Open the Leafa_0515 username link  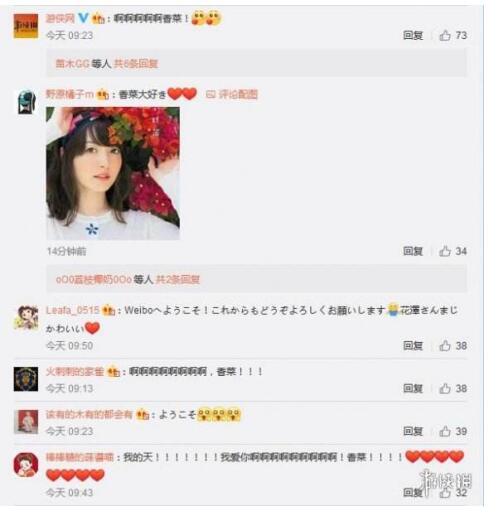[x=73, y=310]
